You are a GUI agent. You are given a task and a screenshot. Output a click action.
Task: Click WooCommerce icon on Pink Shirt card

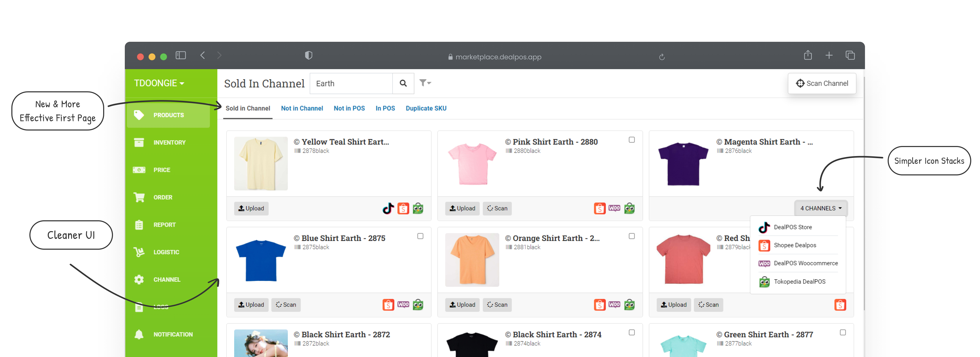click(x=614, y=208)
